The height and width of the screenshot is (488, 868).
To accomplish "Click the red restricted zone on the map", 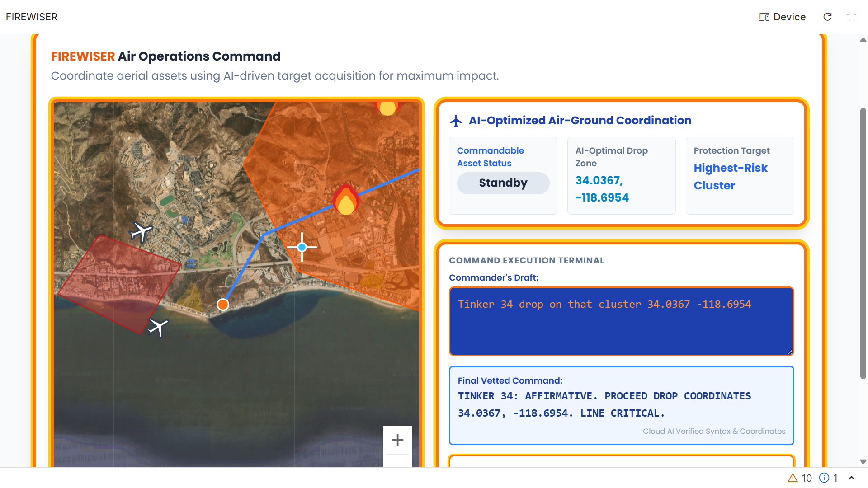I will pos(118,282).
